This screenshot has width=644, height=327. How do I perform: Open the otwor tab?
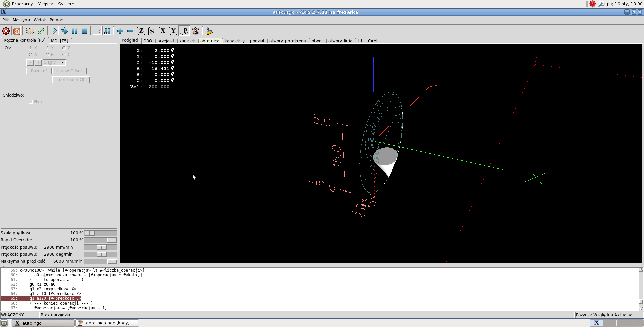point(317,41)
